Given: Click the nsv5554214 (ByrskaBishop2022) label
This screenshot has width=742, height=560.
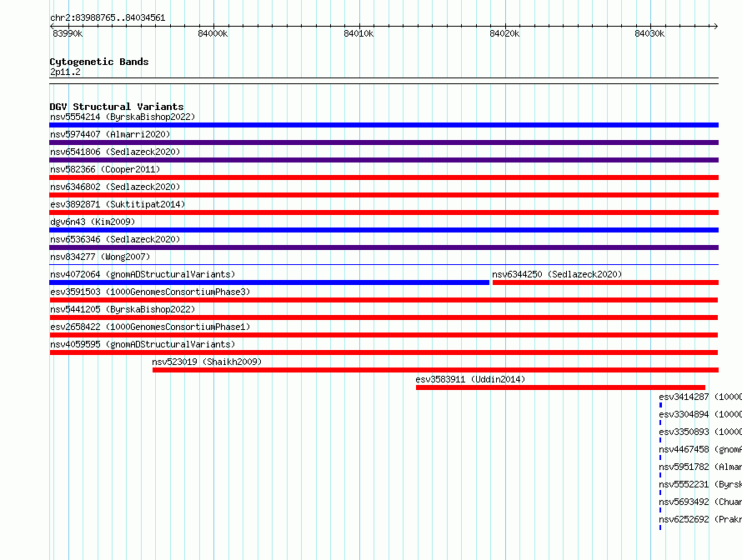Looking at the screenshot, I should tap(123, 117).
